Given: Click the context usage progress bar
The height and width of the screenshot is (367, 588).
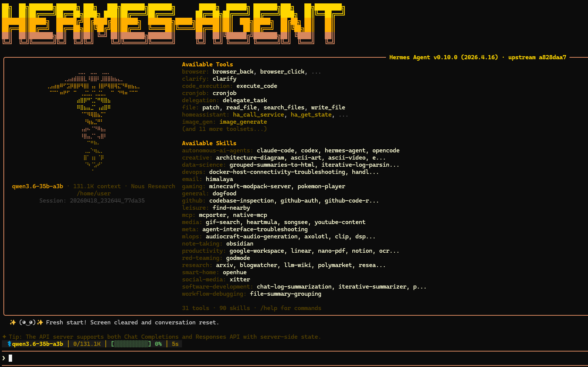Looking at the screenshot, I should [x=131, y=344].
